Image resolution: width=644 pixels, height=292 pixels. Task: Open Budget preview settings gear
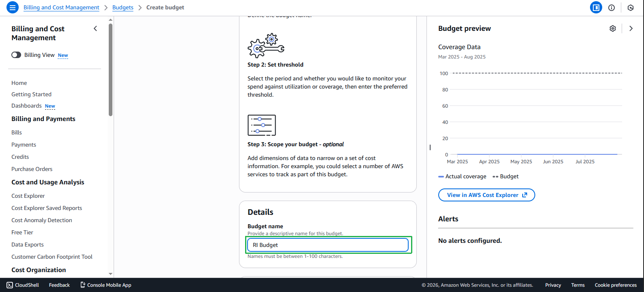coord(613,28)
